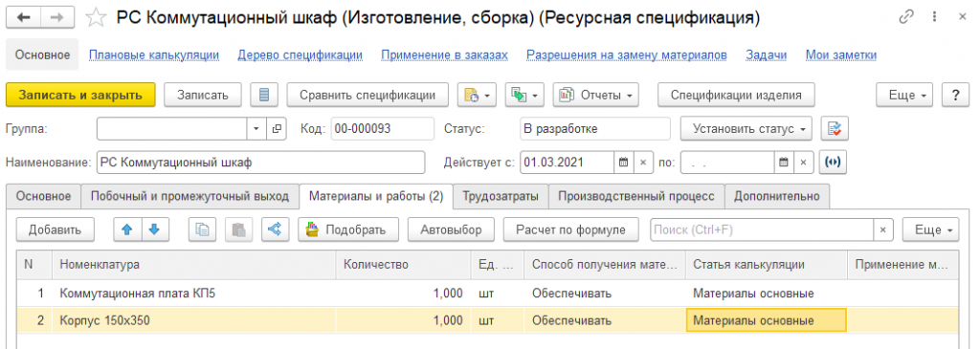Click the Наименование input field
Screen dimensions: 980x349
(x=260, y=163)
